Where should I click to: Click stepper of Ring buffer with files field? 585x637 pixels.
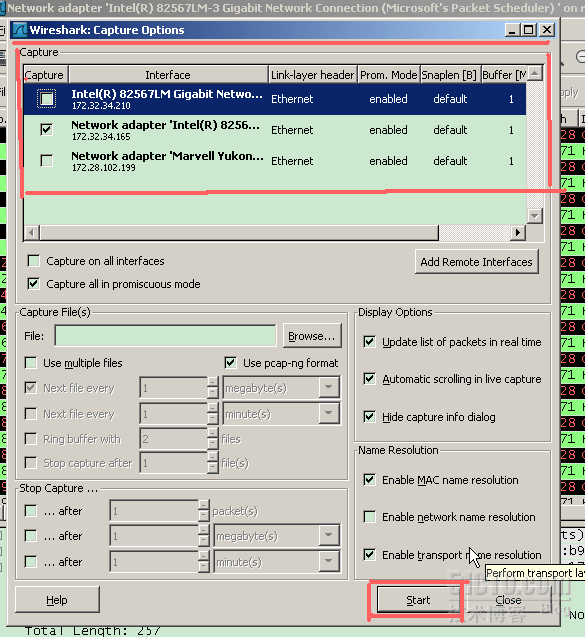point(212,439)
